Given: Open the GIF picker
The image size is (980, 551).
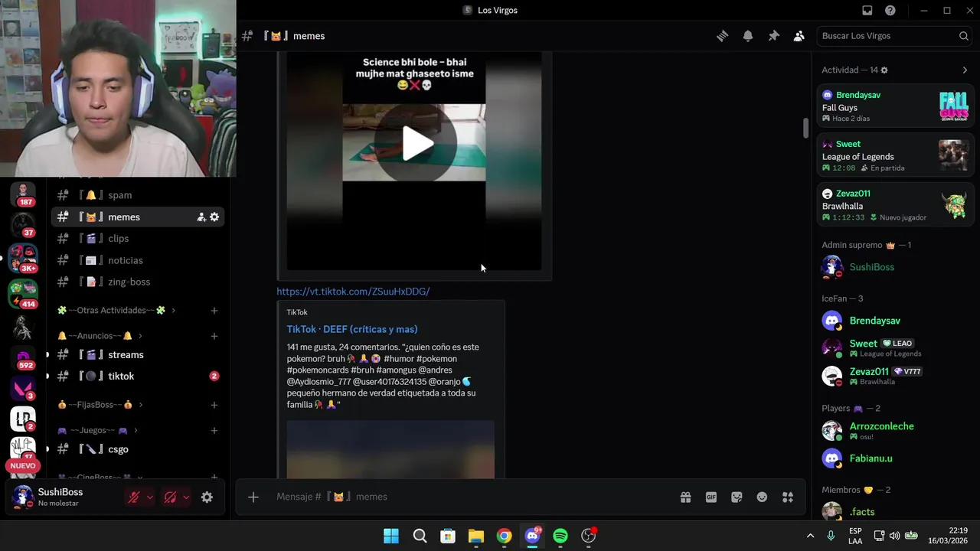Looking at the screenshot, I should point(711,497).
